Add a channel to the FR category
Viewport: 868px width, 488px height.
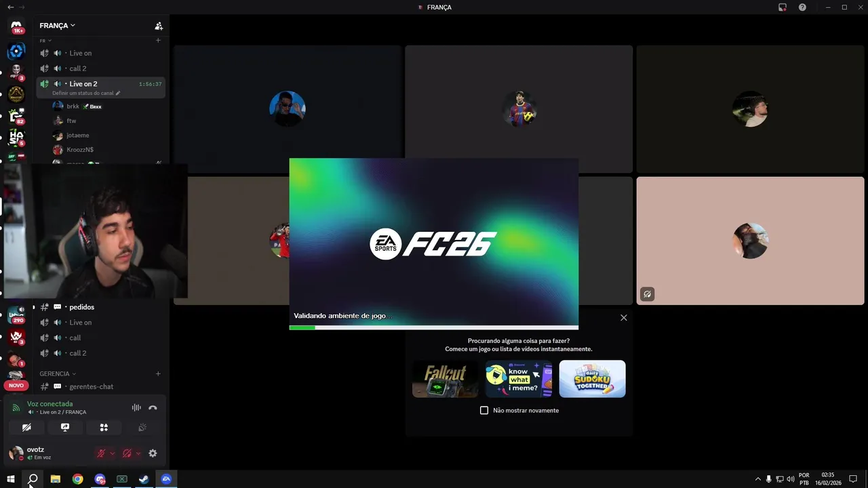(x=158, y=41)
